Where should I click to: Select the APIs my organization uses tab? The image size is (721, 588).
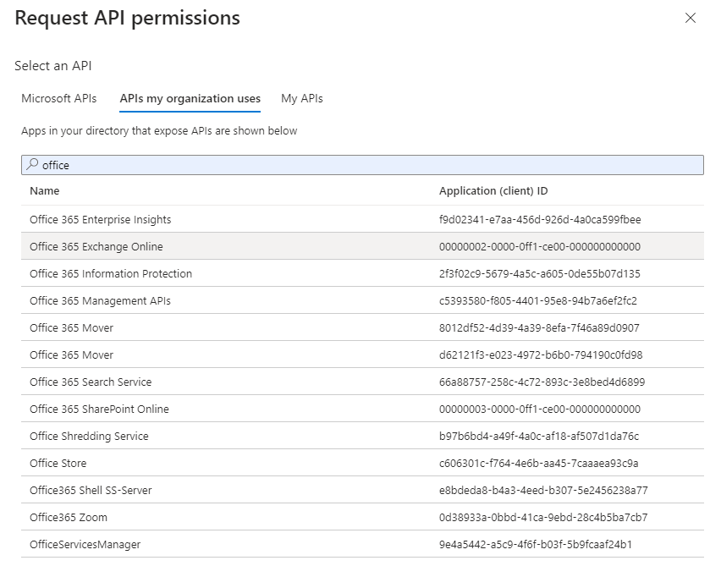190,98
